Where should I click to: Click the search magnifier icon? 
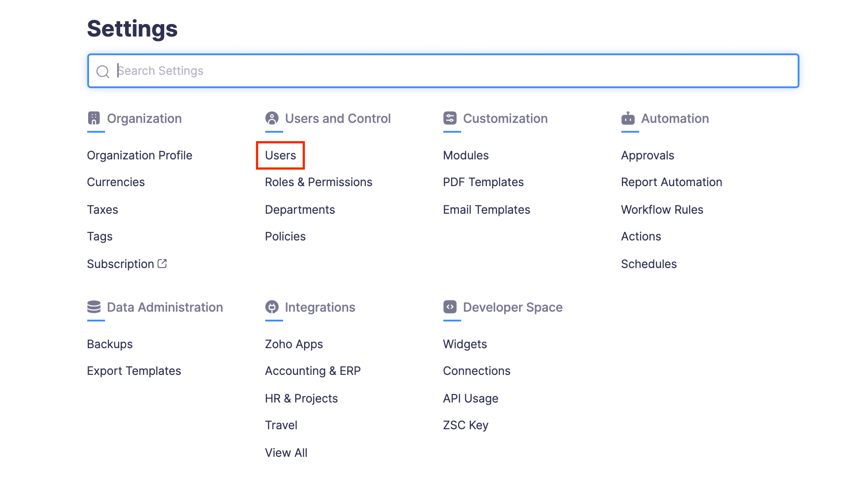tap(103, 71)
